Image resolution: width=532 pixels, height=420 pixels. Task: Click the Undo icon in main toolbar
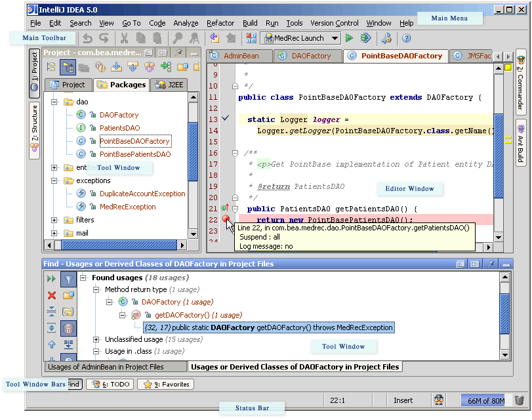[87, 38]
